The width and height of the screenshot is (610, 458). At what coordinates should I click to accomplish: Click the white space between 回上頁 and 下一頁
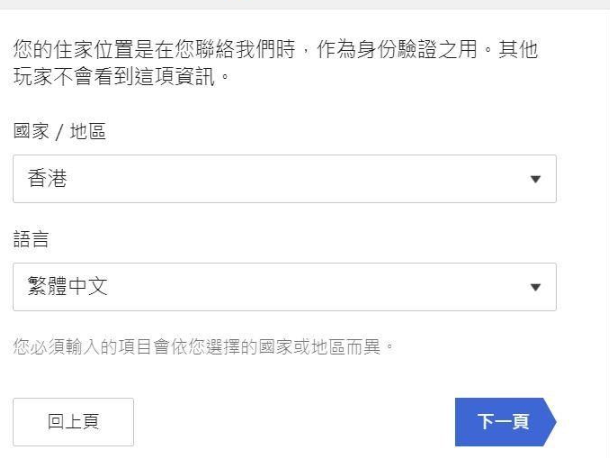(295, 422)
